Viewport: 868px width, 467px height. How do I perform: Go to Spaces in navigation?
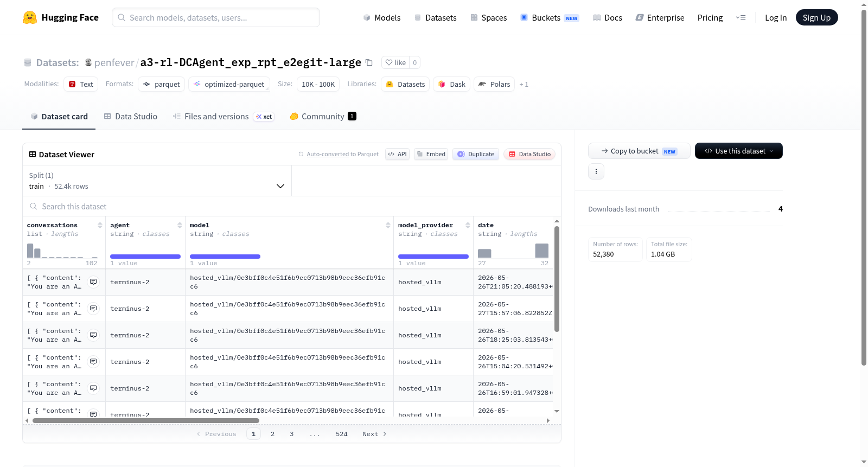tap(489, 17)
